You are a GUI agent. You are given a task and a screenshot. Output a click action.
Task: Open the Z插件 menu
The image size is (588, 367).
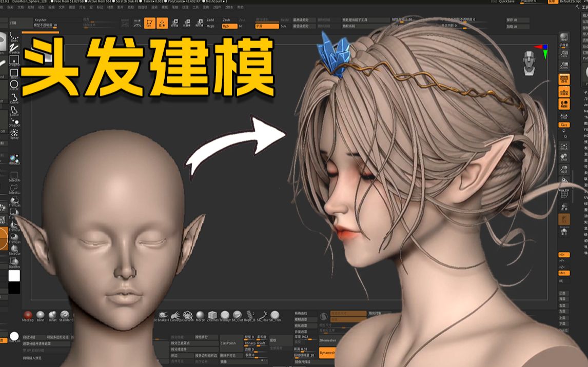(217, 7)
